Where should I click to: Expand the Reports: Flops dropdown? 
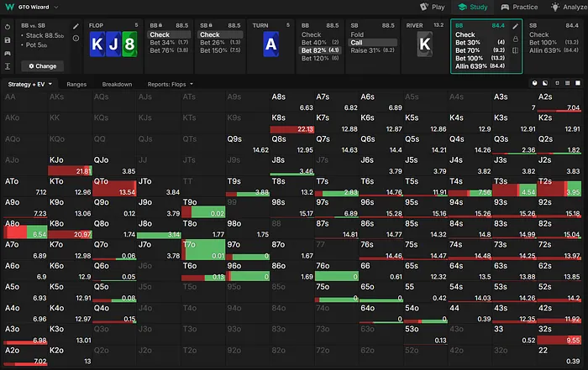click(x=171, y=85)
